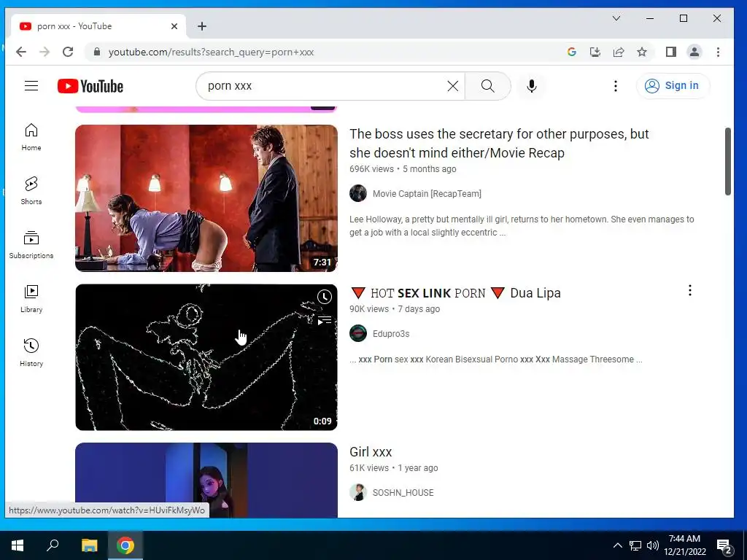Clear the search text with the X icon

tap(452, 86)
